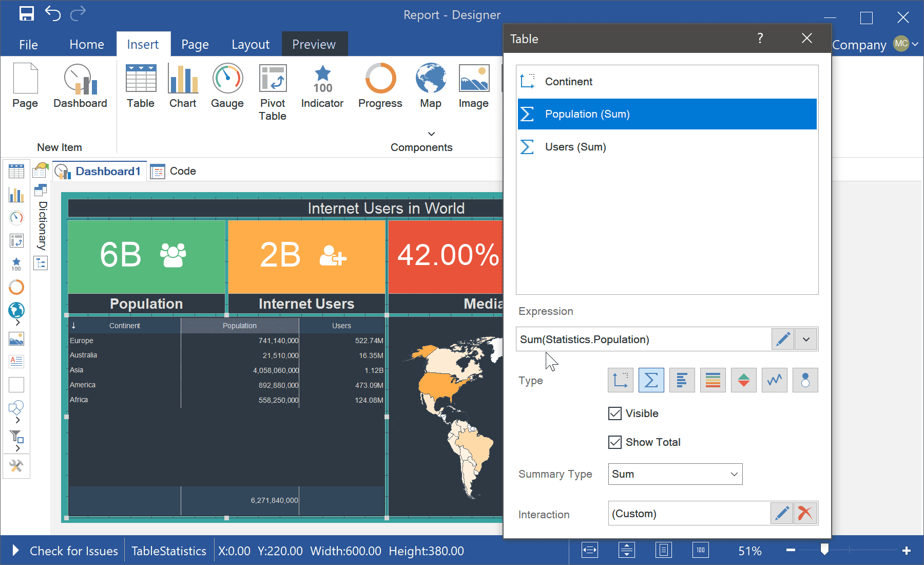
Task: Edit the interaction with the pencil button
Action: coord(782,513)
